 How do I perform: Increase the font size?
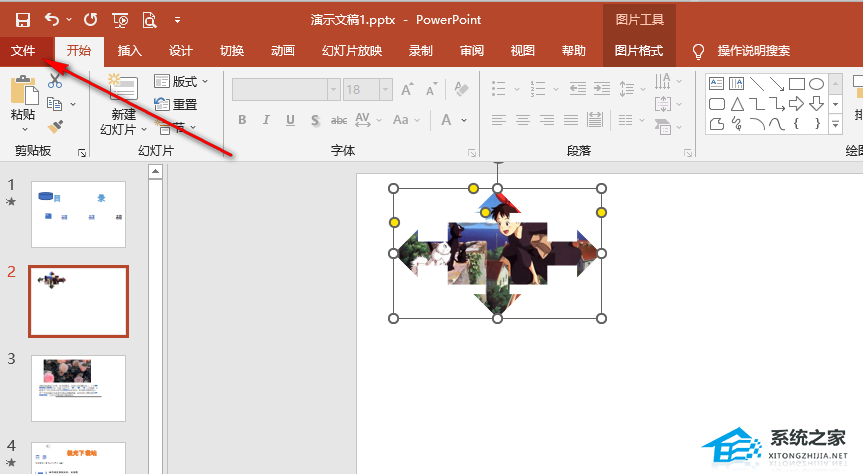[407, 89]
